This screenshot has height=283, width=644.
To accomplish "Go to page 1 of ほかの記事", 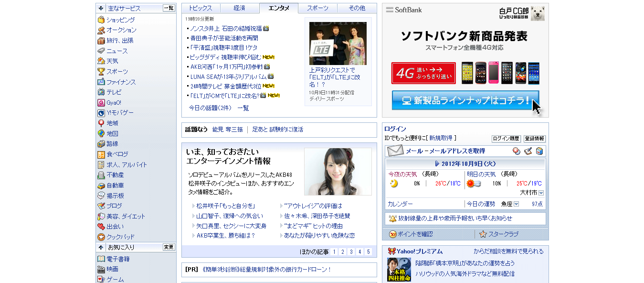I will tap(334, 252).
